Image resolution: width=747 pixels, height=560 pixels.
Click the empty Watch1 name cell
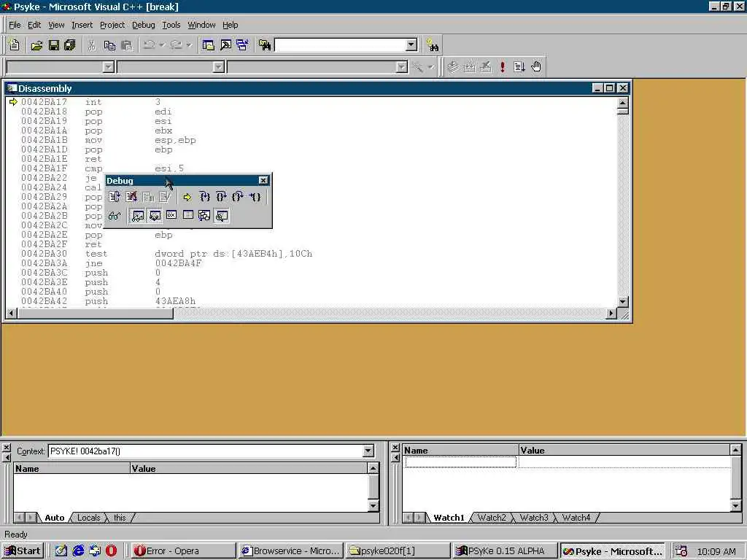pos(460,462)
